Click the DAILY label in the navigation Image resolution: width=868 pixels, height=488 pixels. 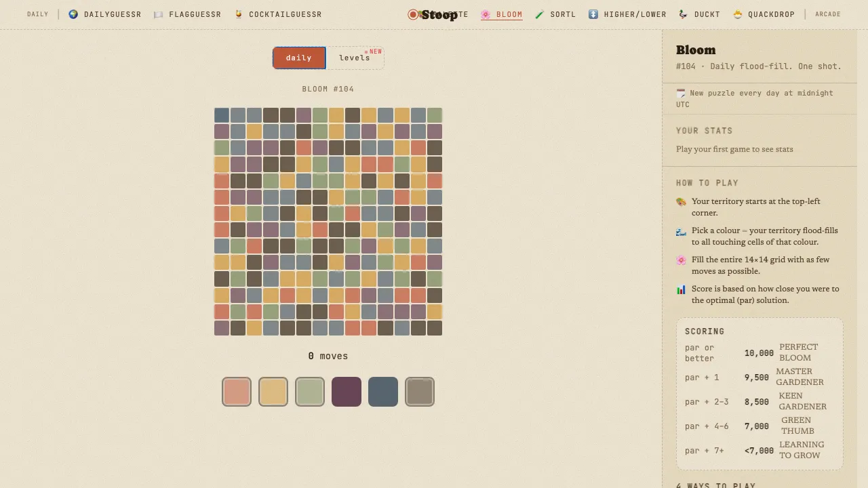point(38,14)
